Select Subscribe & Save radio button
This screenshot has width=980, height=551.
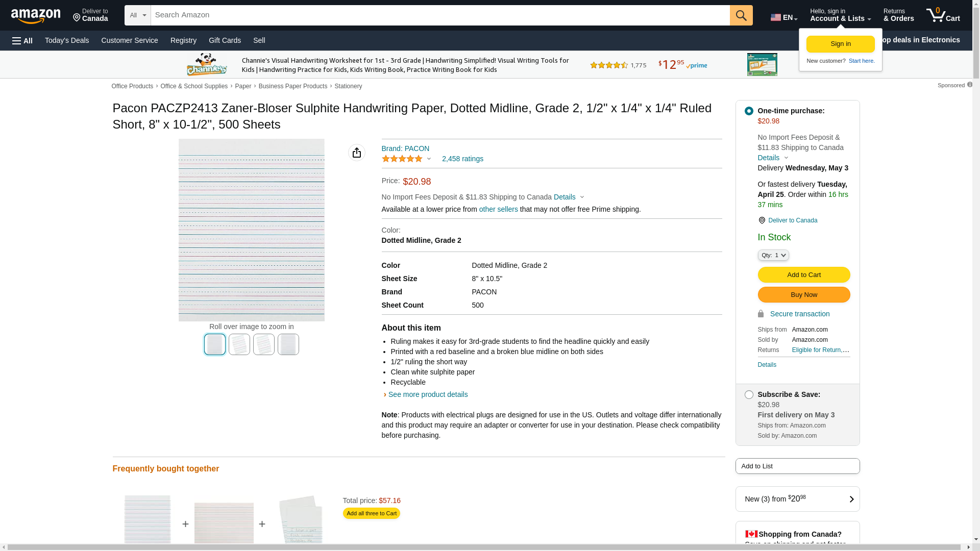click(x=749, y=395)
